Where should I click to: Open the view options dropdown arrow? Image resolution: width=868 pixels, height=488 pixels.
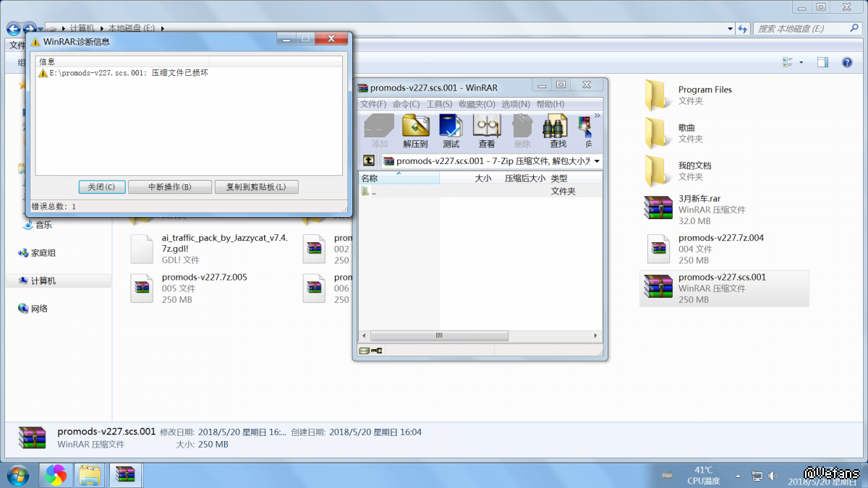[801, 63]
